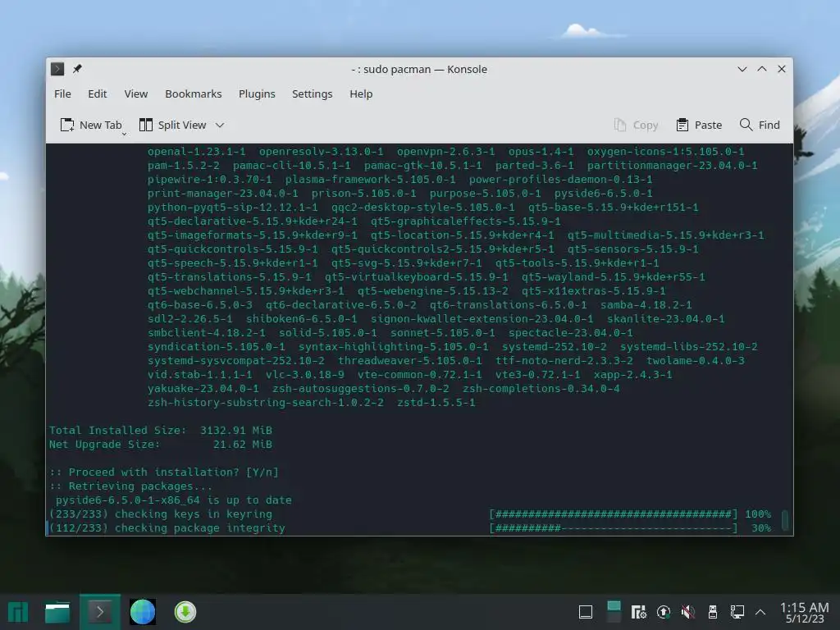Click the 'pyside6-6.5.0-1' package name
This screenshot has width=840, height=630.
pos(603,194)
